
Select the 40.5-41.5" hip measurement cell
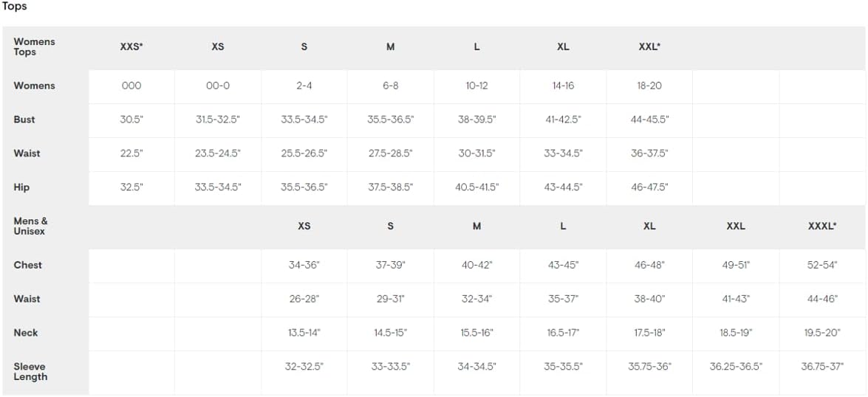coord(476,187)
